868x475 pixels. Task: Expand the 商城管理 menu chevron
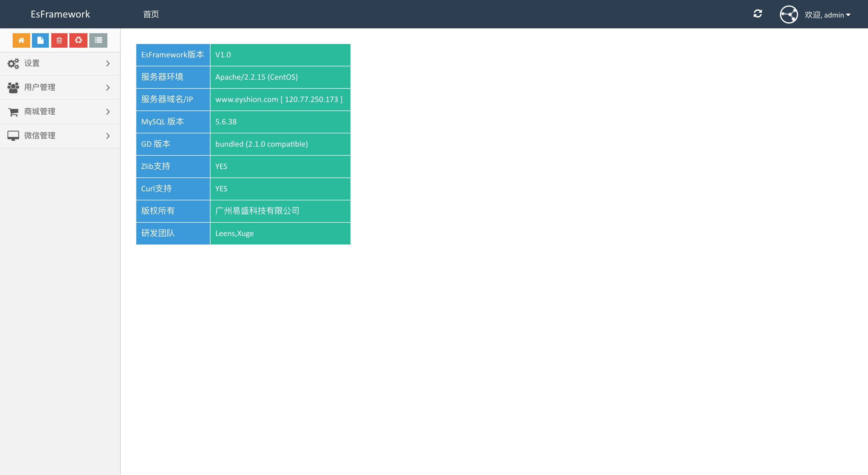click(x=108, y=112)
